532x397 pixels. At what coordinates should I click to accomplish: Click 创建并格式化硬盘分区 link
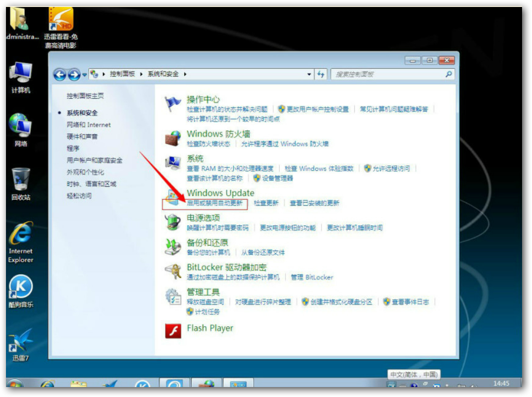point(341,302)
